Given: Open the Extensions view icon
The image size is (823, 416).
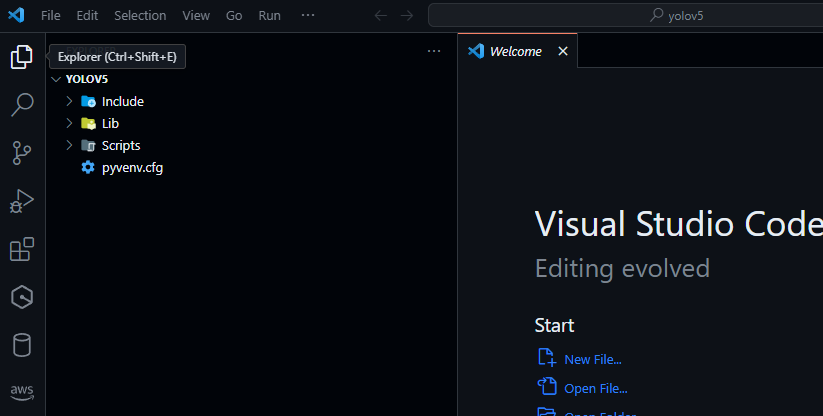Looking at the screenshot, I should point(22,249).
